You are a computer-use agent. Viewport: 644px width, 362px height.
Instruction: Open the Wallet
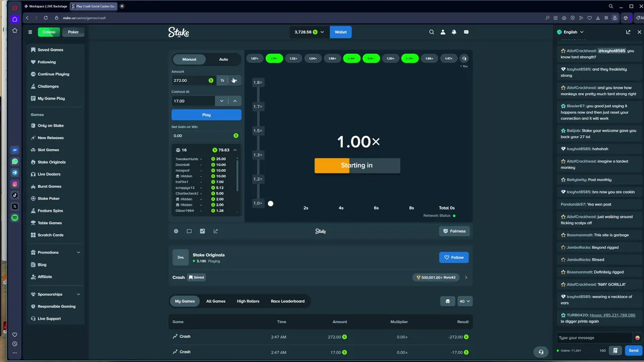click(341, 32)
